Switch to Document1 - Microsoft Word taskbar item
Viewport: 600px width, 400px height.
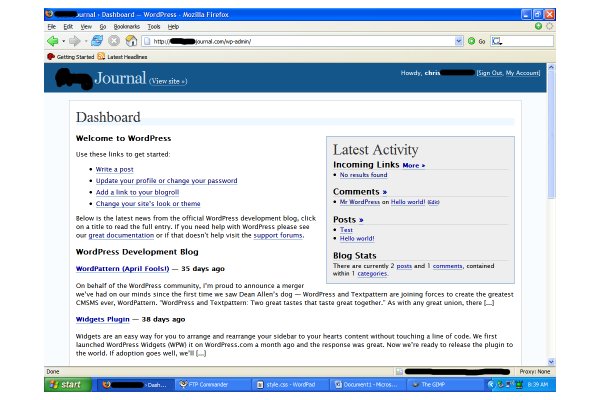(x=368, y=385)
